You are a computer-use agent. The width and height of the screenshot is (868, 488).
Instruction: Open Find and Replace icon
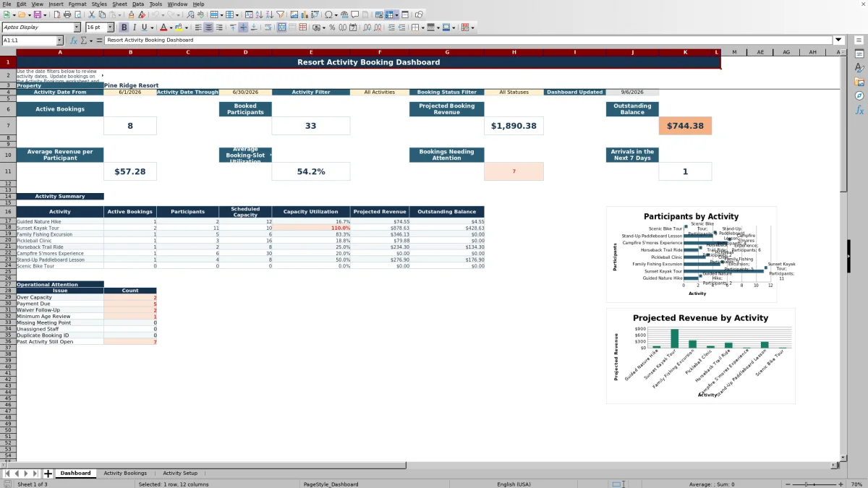click(x=190, y=14)
